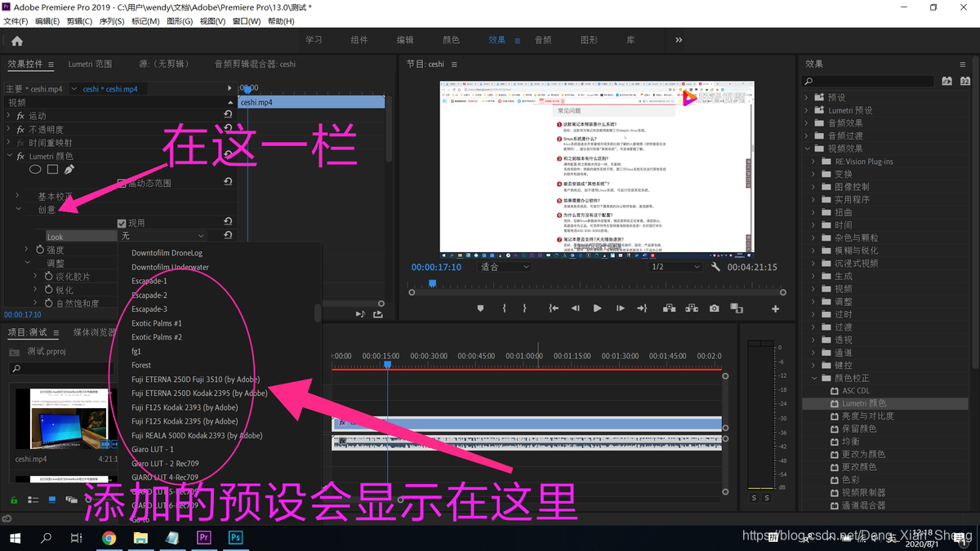Image resolution: width=980 pixels, height=551 pixels.
Task: Click the effects search field
Action: [x=868, y=81]
